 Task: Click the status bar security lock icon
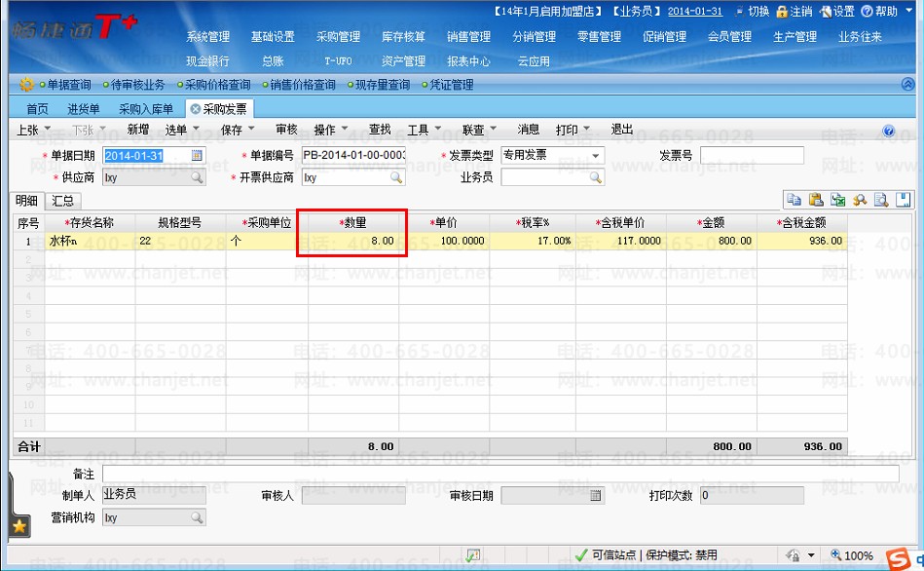794,555
